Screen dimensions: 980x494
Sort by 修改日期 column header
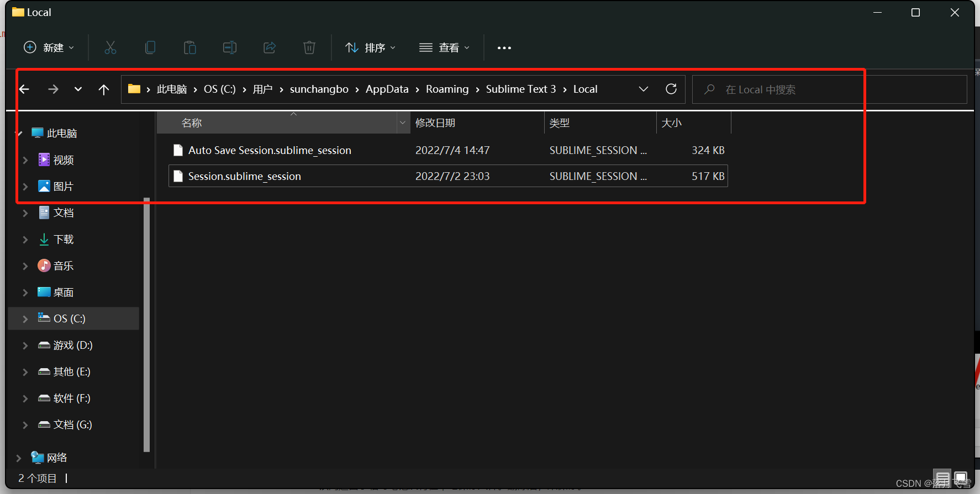[478, 123]
